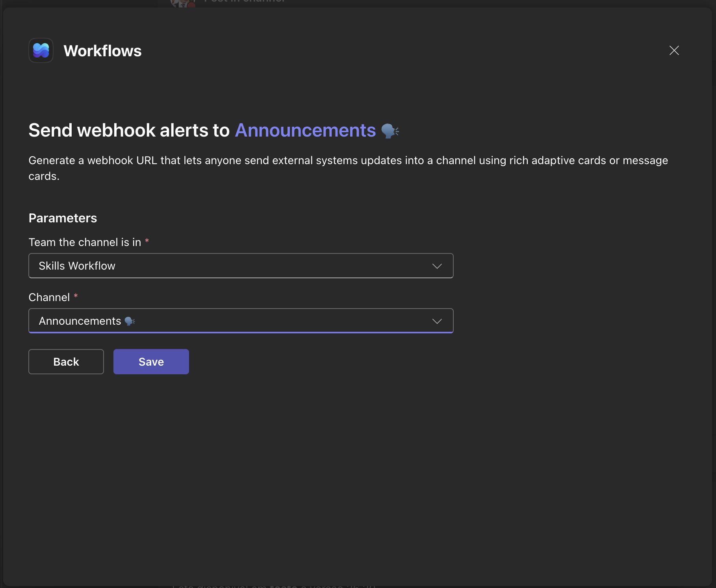Close the Workflows dialog
716x588 pixels.
point(674,50)
